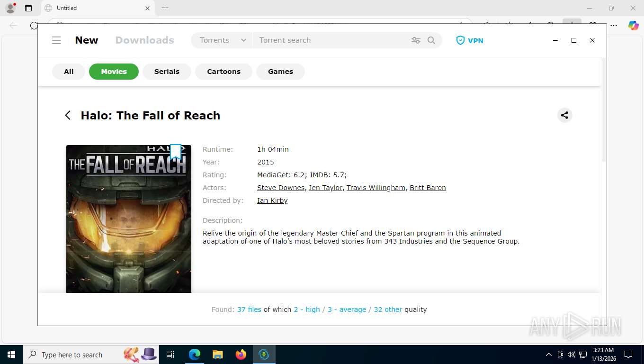Open actor Steve Downes link

tap(281, 188)
